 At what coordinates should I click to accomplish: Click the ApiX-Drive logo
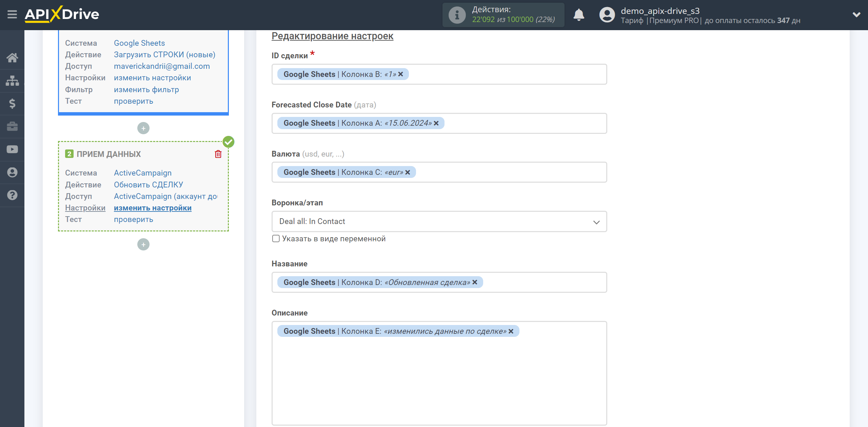coord(62,14)
